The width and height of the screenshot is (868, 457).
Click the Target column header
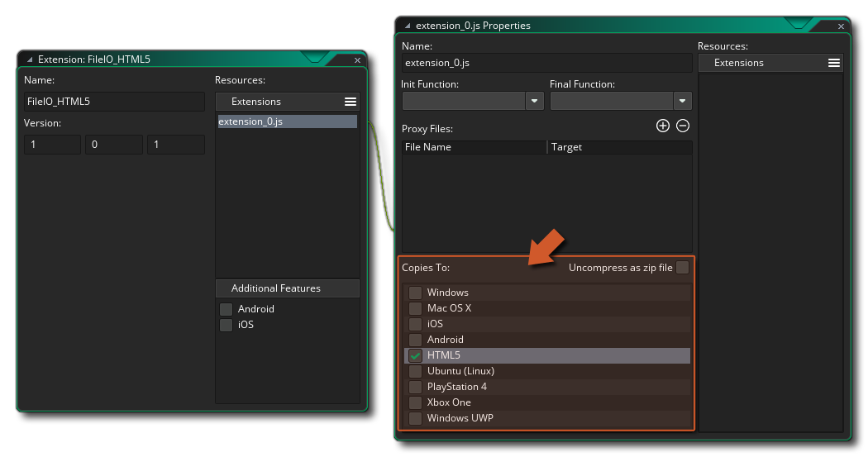point(619,147)
